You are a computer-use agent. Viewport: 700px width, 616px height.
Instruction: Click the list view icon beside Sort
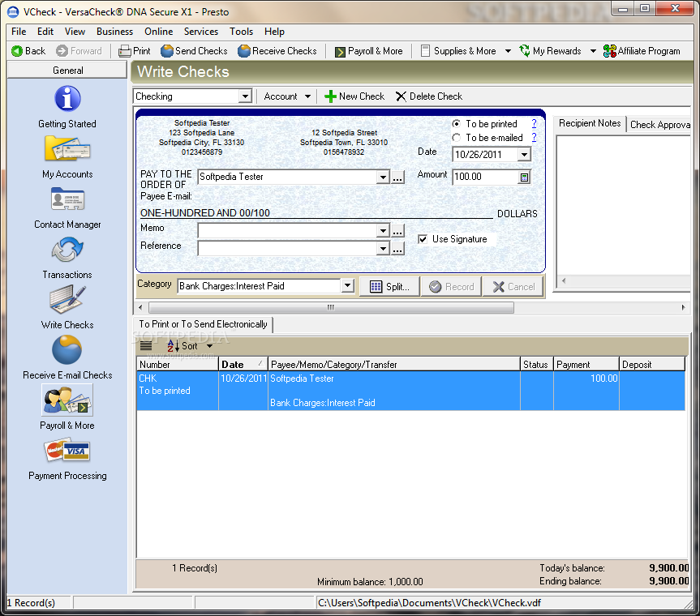pos(146,346)
